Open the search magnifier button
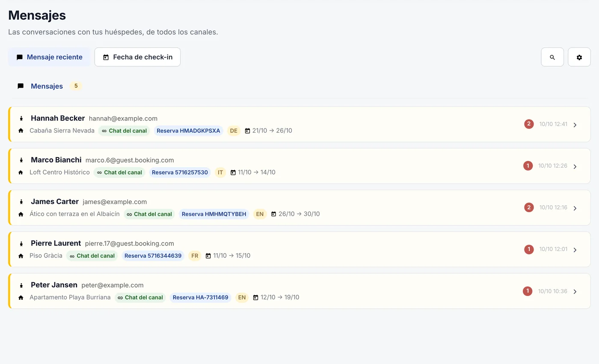 point(552,57)
